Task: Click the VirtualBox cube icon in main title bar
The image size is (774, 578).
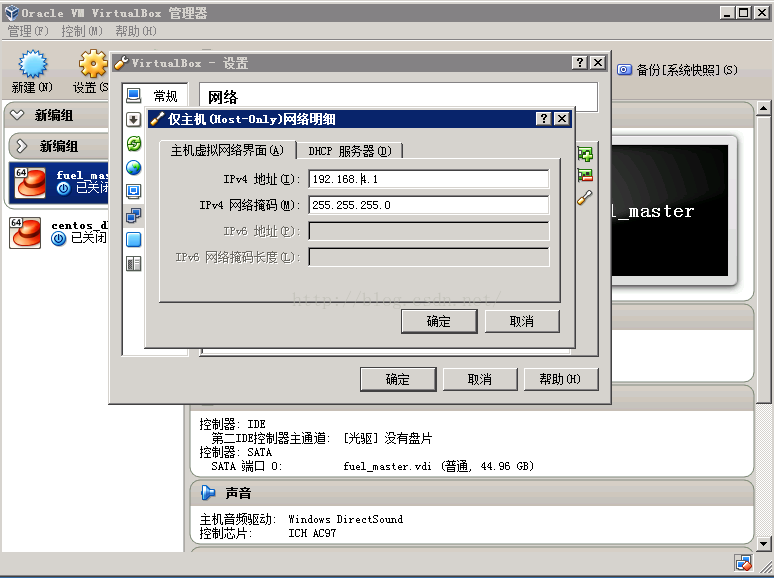Action: [x=12, y=12]
